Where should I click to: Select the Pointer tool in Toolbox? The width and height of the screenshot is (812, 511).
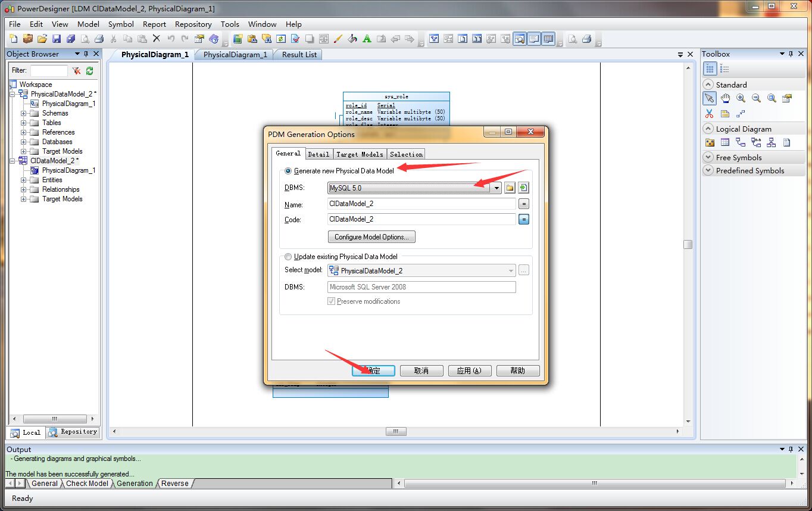point(710,98)
